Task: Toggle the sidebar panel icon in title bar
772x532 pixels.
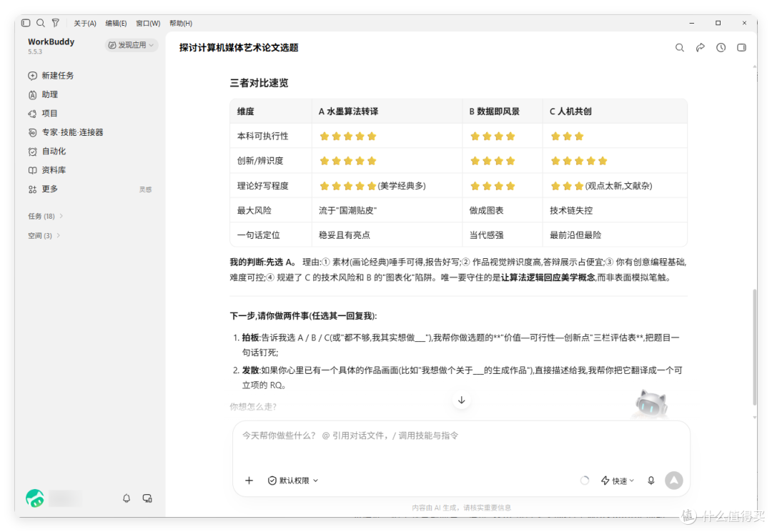Action: click(26, 23)
